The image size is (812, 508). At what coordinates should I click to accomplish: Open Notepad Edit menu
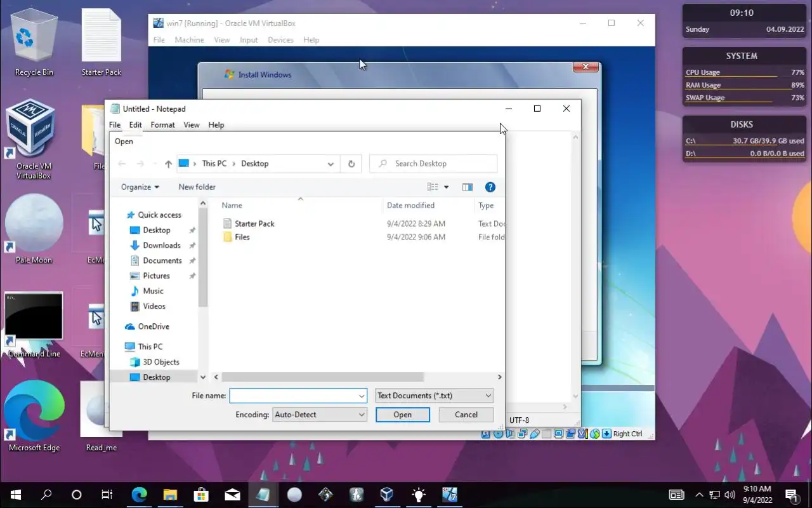coord(136,125)
